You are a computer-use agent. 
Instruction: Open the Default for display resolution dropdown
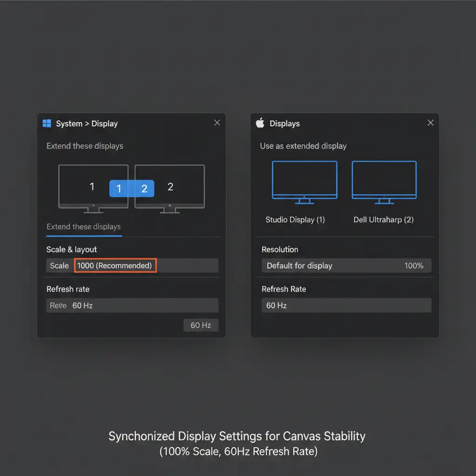[346, 266]
